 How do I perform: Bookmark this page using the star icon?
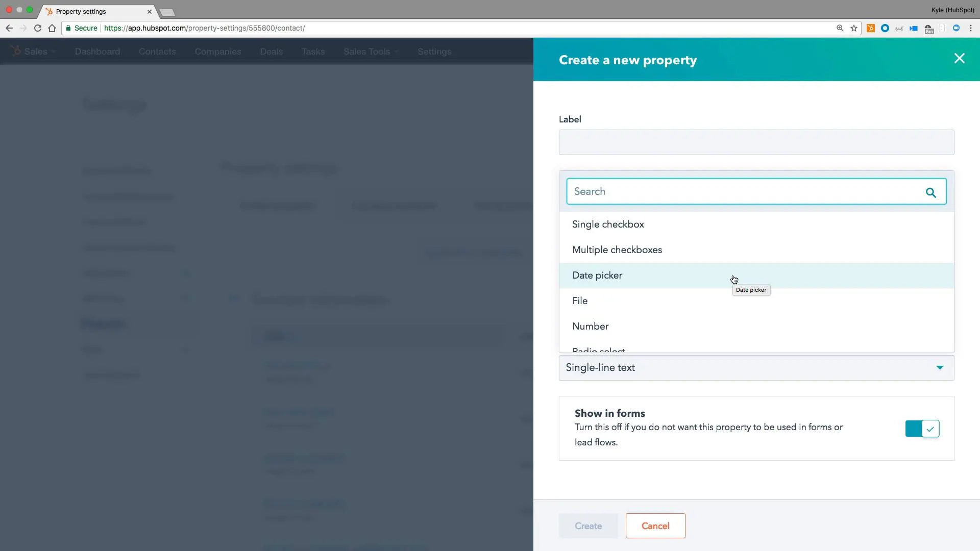pos(854,28)
